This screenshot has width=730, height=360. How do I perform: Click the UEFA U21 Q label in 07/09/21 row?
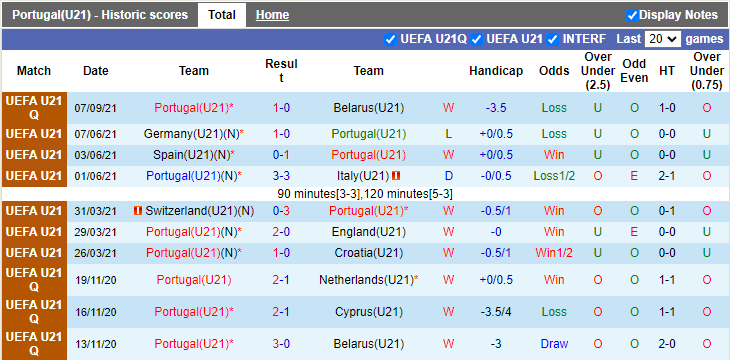pyautogui.click(x=34, y=108)
